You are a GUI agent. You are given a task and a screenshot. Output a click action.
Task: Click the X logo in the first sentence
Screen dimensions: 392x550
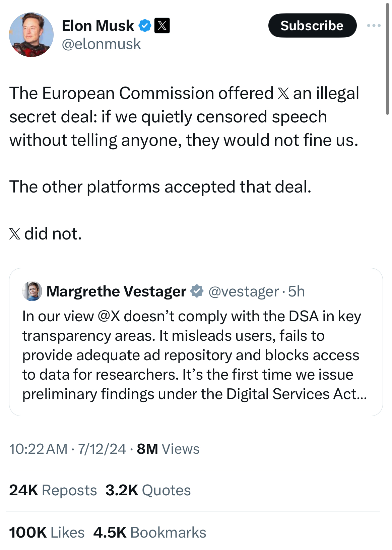283,94
